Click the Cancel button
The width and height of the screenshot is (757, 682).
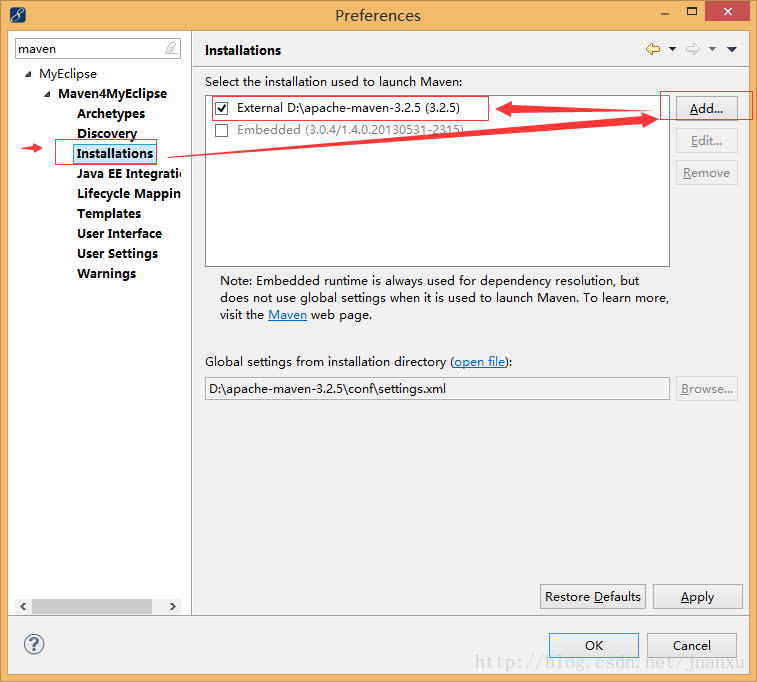(691, 645)
